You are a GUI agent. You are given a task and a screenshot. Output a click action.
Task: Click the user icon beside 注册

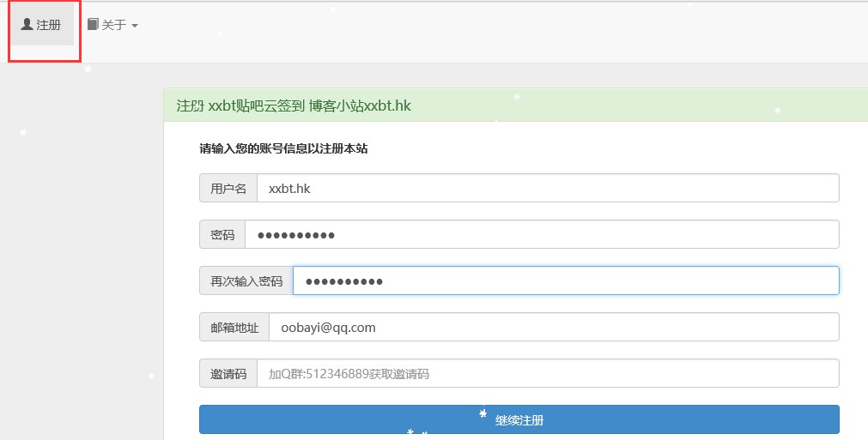27,25
